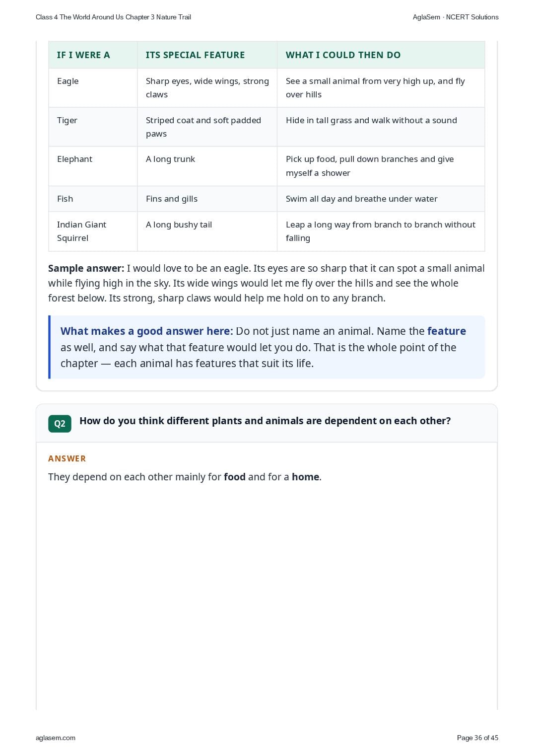This screenshot has width=534, height=756.
Task: Click the 'Sample answer:' bold label
Action: [x=86, y=268]
